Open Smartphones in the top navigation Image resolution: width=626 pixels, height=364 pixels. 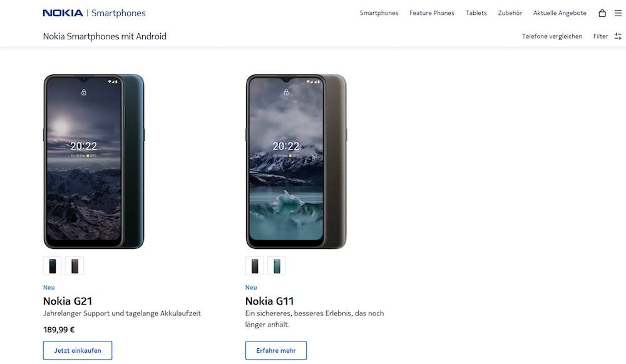(x=379, y=13)
